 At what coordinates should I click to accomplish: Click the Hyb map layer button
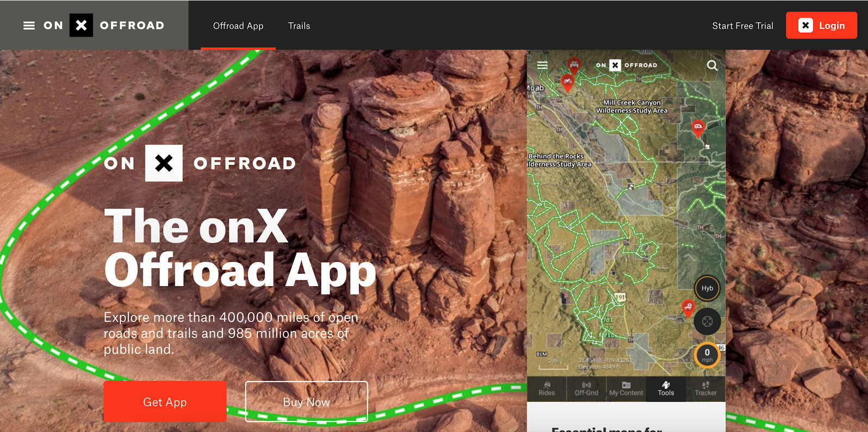[707, 288]
